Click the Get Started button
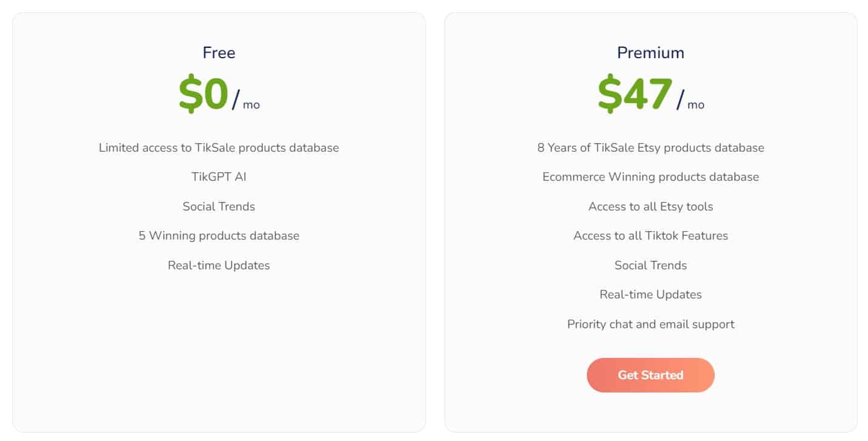868x441 pixels. click(650, 375)
